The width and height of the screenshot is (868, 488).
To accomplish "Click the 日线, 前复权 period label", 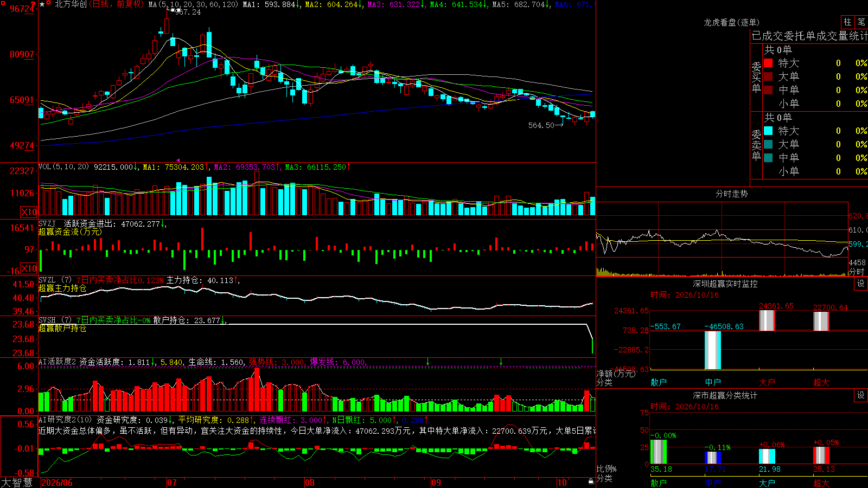I will [117, 4].
